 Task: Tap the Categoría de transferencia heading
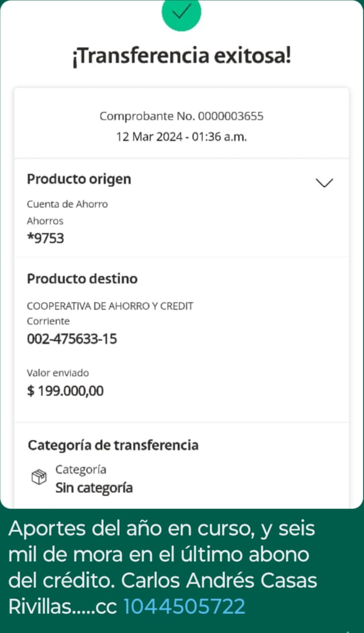[x=113, y=445]
